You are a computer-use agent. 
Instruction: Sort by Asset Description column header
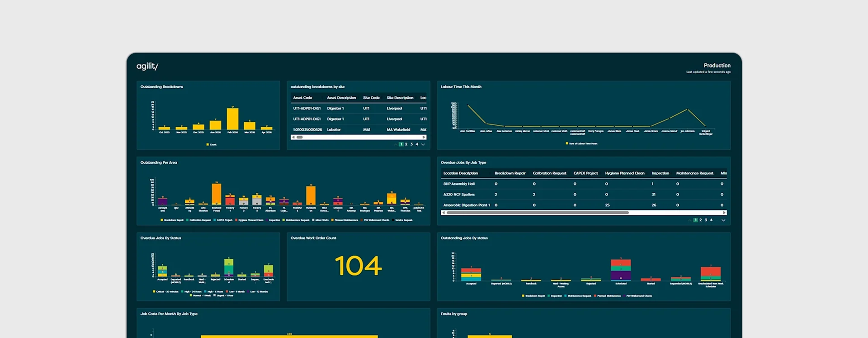tap(341, 98)
